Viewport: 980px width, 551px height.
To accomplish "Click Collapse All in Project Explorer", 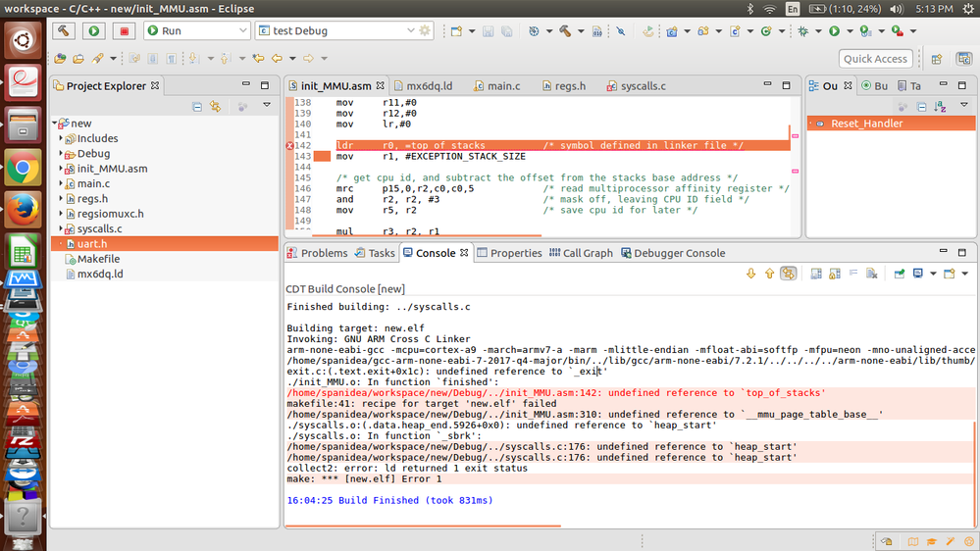I will pos(197,107).
